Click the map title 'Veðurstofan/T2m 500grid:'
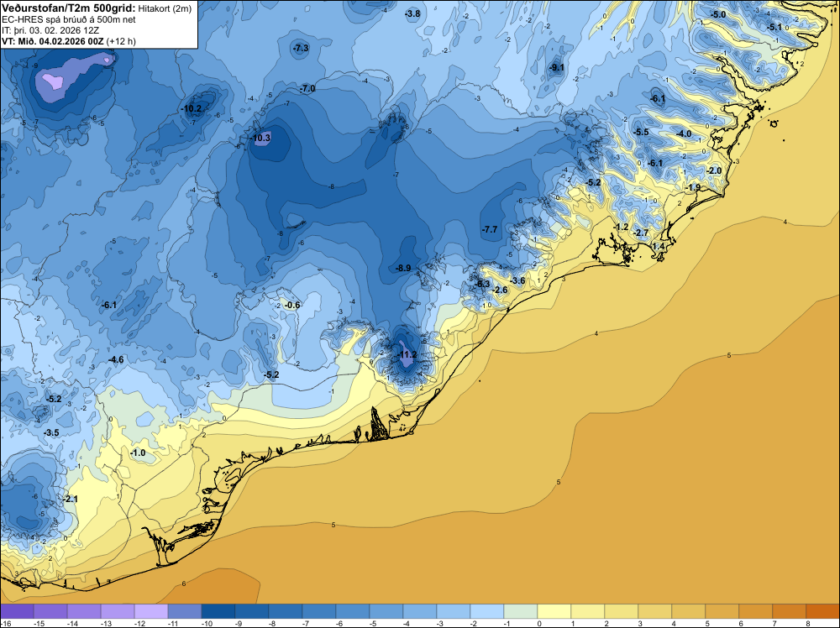This screenshot has width=840, height=628. [x=69, y=8]
